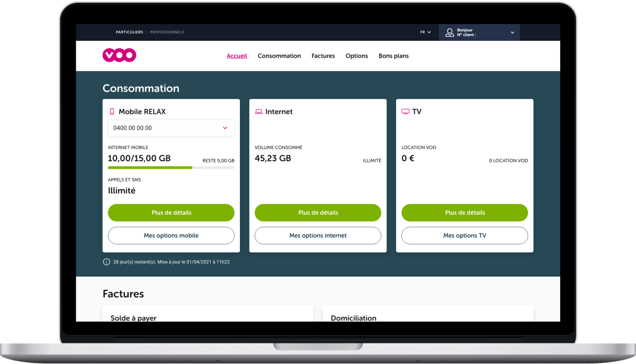Expand the Bonjour client account dropdown

[x=512, y=32]
